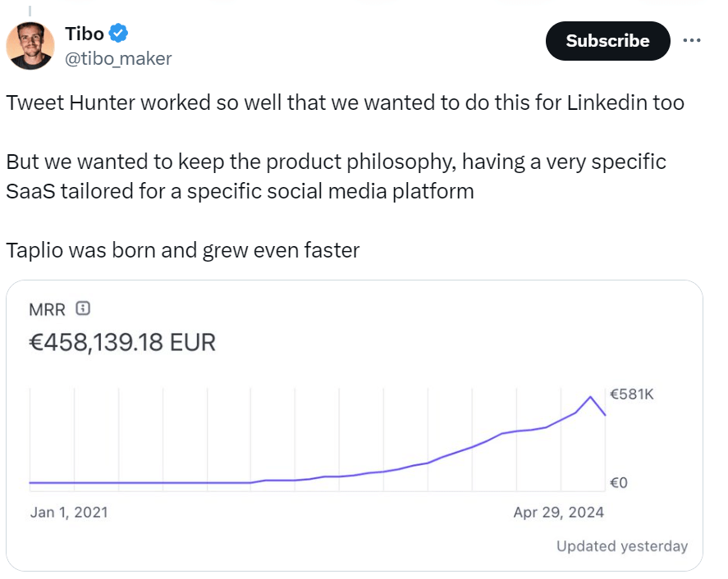
Task: Click the Tibo display name
Action: tap(84, 34)
